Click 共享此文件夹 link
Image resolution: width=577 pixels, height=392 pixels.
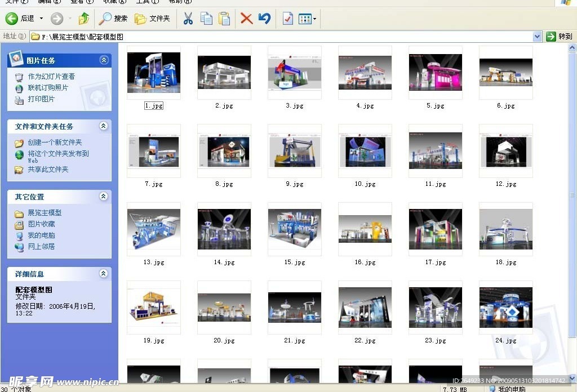48,170
